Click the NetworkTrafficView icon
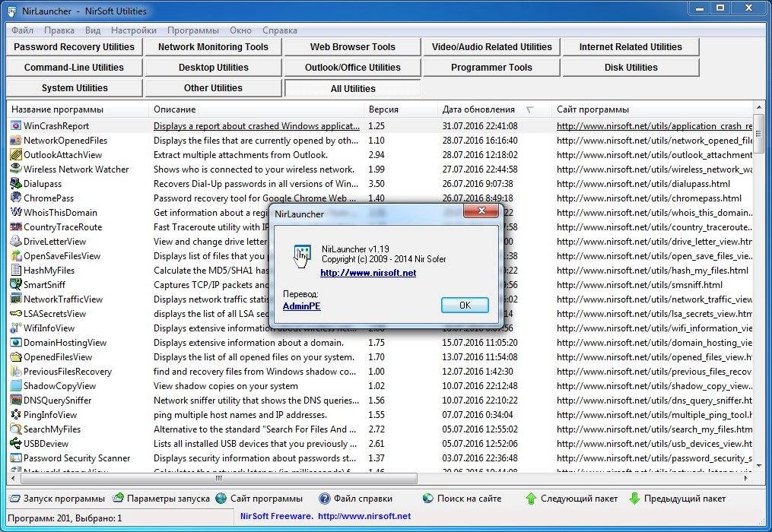 (x=16, y=299)
